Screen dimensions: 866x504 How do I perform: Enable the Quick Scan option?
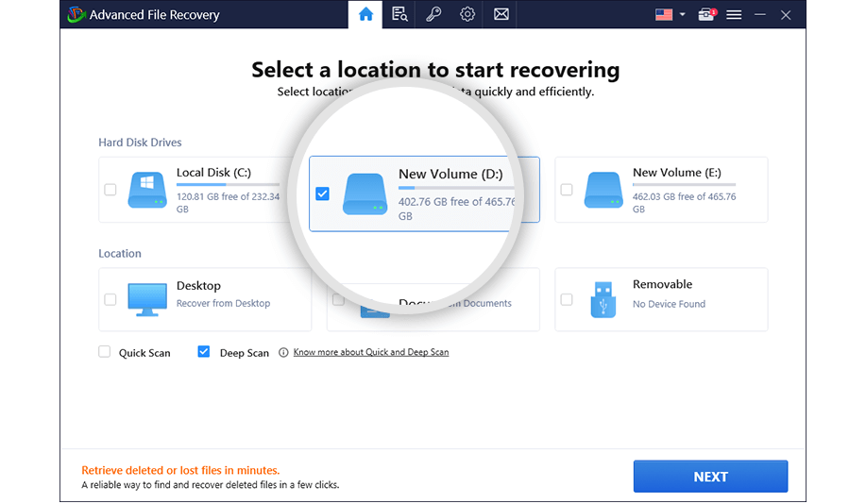coord(105,352)
